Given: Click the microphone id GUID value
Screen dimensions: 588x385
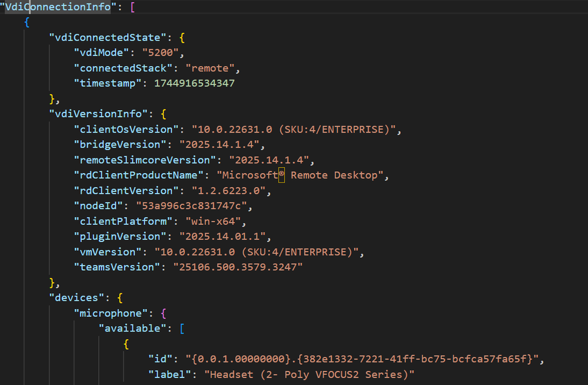Looking at the screenshot, I should pos(362,359).
